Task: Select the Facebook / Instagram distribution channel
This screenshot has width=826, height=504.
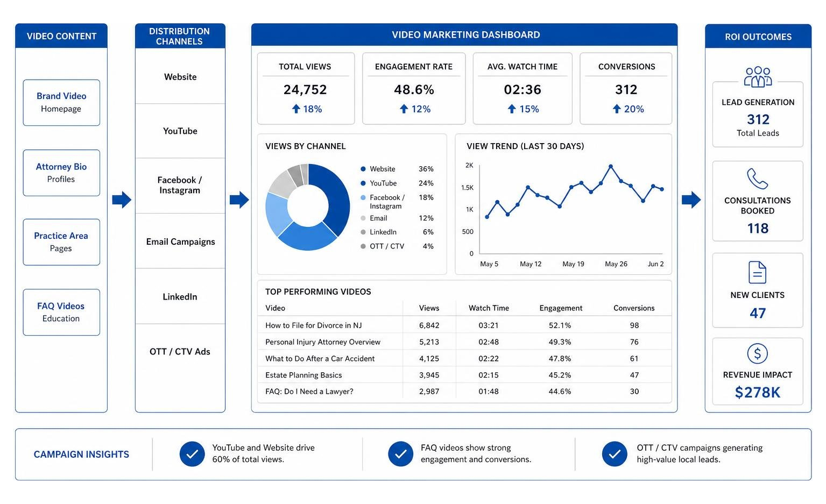Action: coord(180,186)
